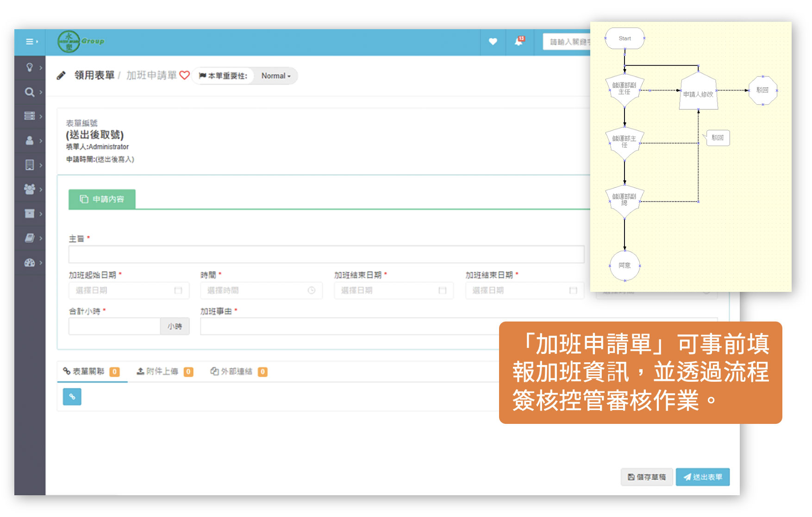Click 送出表單 button
This screenshot has width=812, height=517.
[703, 477]
